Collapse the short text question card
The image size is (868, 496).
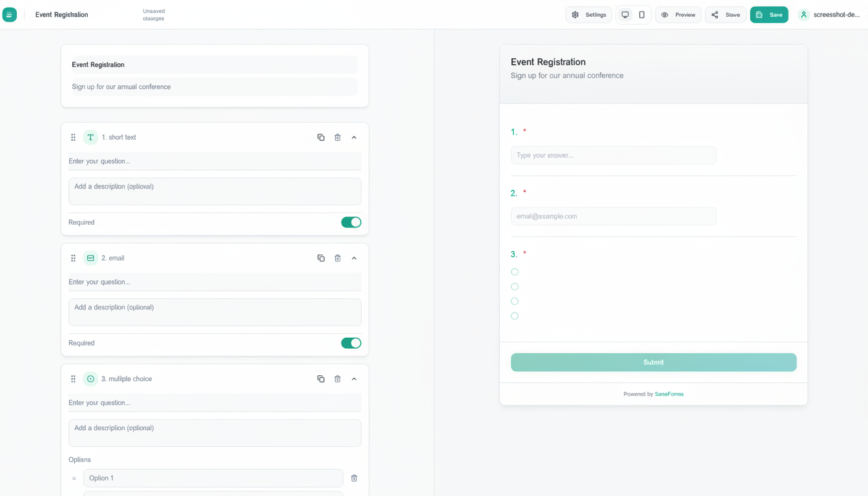coord(354,138)
